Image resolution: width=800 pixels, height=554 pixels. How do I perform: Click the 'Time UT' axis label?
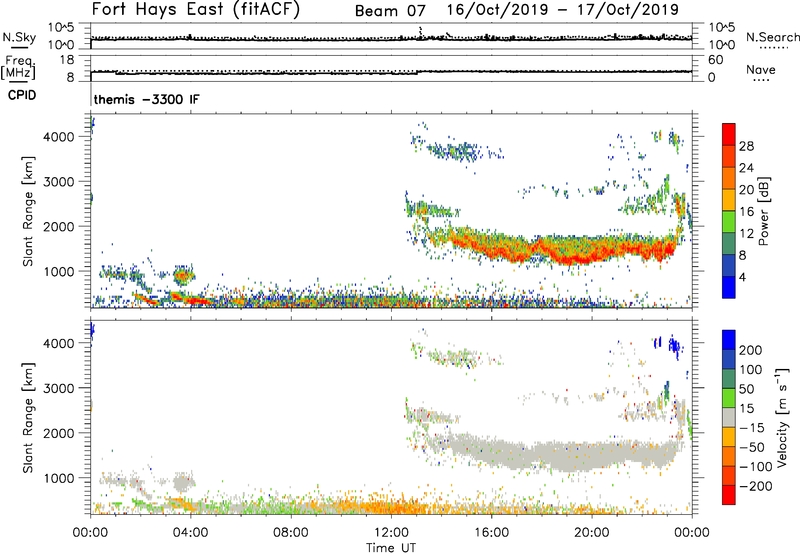391,548
